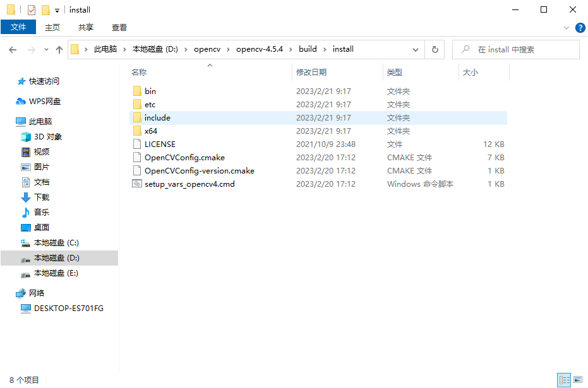588x388 pixels.
Task: Select the OpenCVConfig.cmake file icon
Action: tap(137, 157)
